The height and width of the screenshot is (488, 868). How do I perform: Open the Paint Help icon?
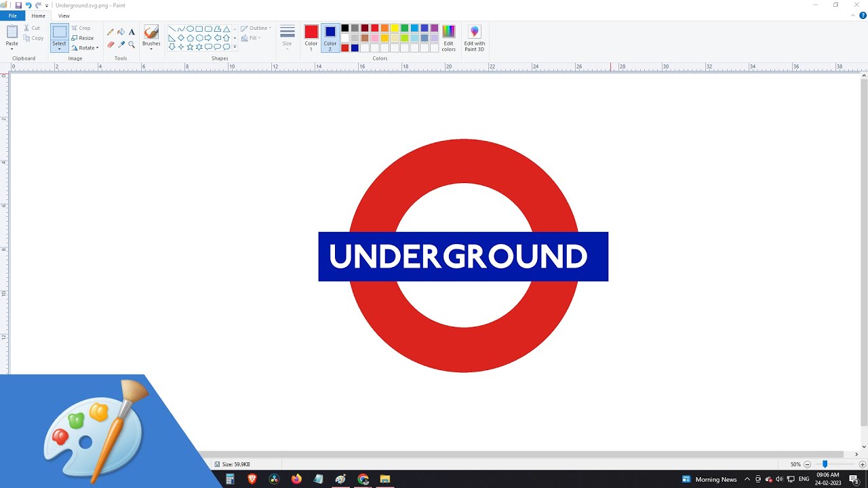pos(863,16)
